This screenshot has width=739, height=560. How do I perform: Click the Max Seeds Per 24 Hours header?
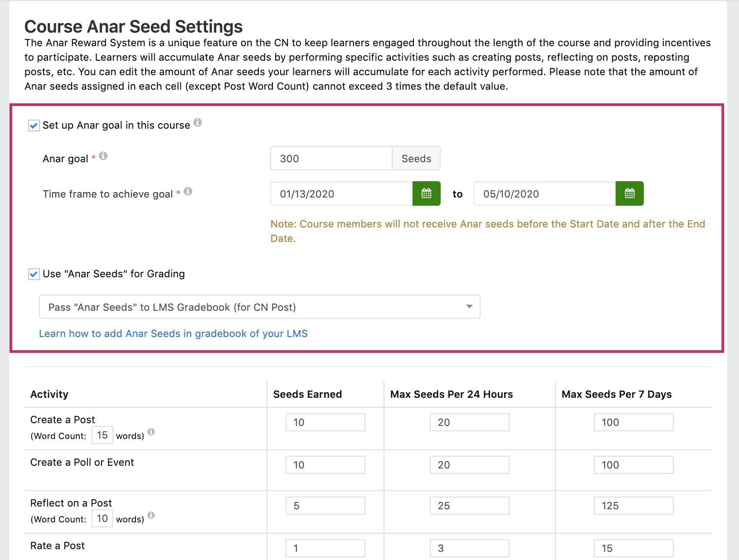pyautogui.click(x=452, y=394)
